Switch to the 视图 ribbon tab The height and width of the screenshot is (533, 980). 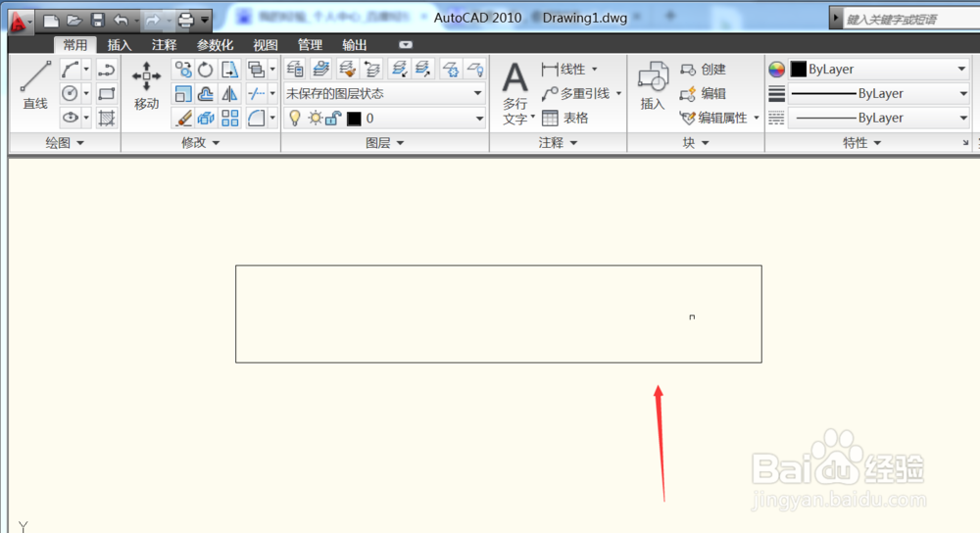pyautogui.click(x=265, y=45)
